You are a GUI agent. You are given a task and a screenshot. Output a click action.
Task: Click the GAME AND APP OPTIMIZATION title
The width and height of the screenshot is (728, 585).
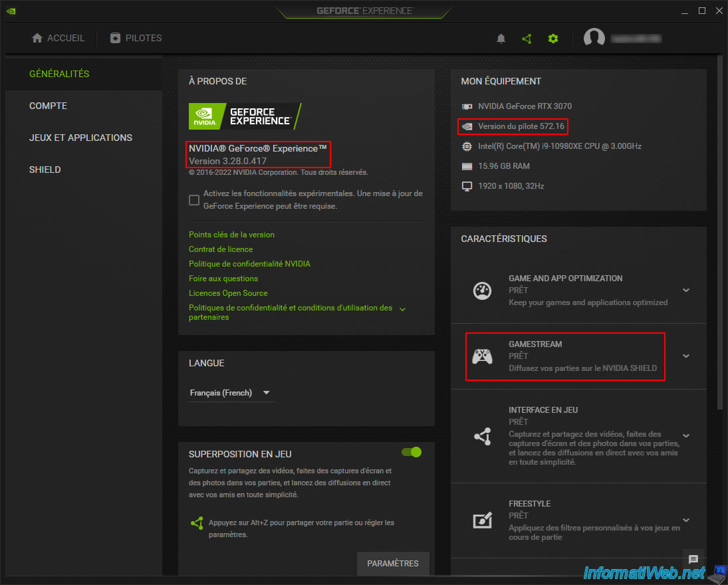click(x=565, y=279)
